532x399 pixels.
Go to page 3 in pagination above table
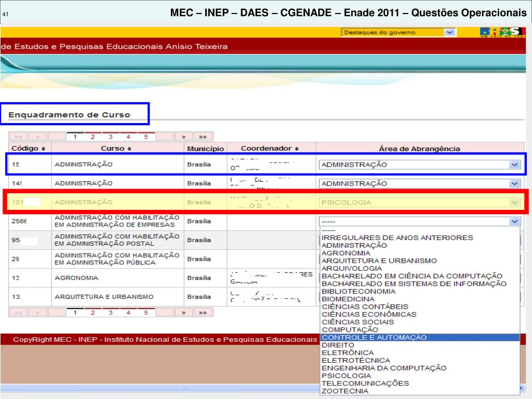point(111,137)
